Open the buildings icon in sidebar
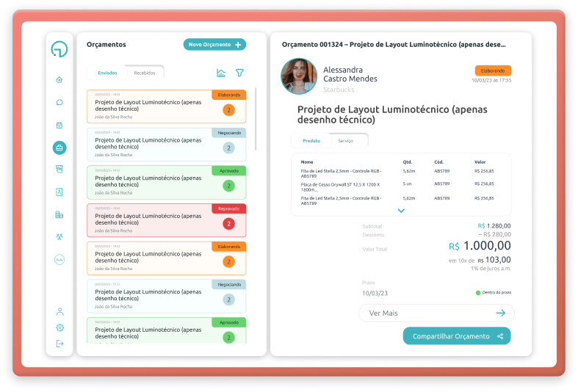This screenshot has width=578, height=392. coord(59,214)
